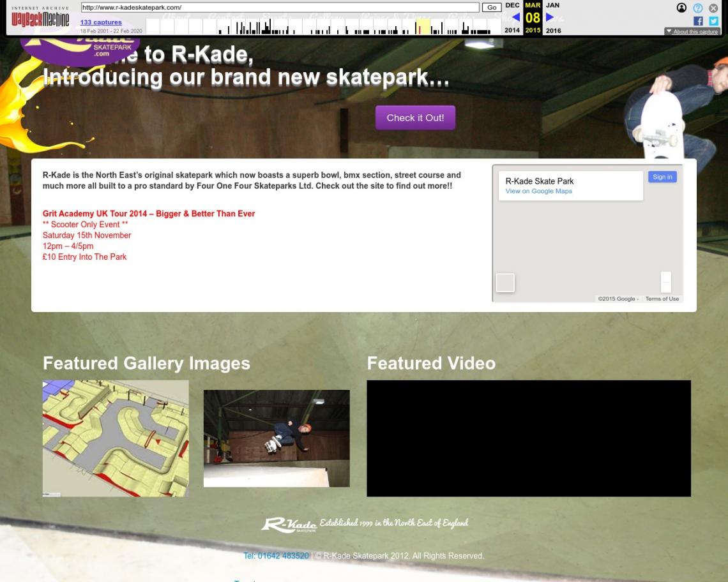This screenshot has width=728, height=582.
Task: Click the Tel: 01642 483520 link
Action: point(276,556)
